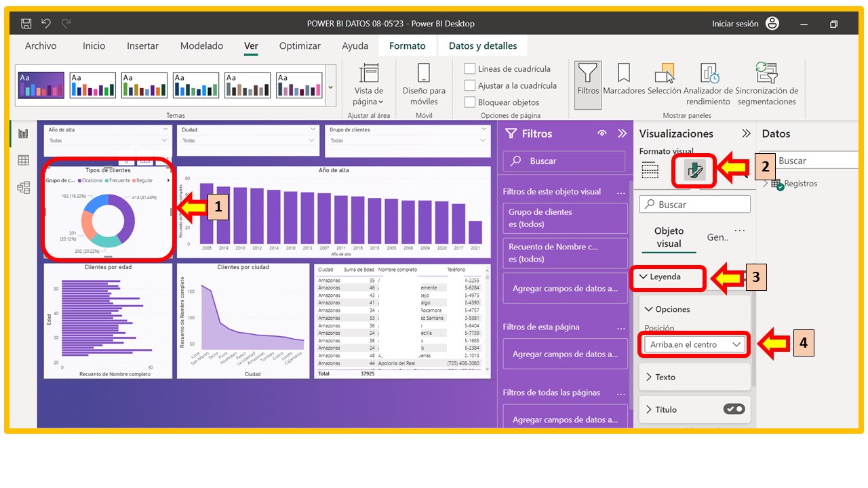This screenshot has width=868, height=488.
Task: Switch to the Table data view
Action: point(24,161)
